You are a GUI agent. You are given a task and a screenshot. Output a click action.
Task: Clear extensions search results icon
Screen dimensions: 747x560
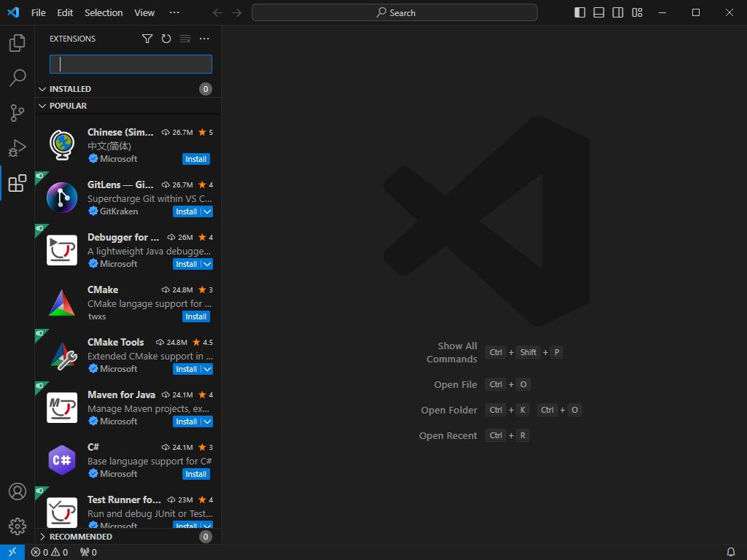point(185,39)
